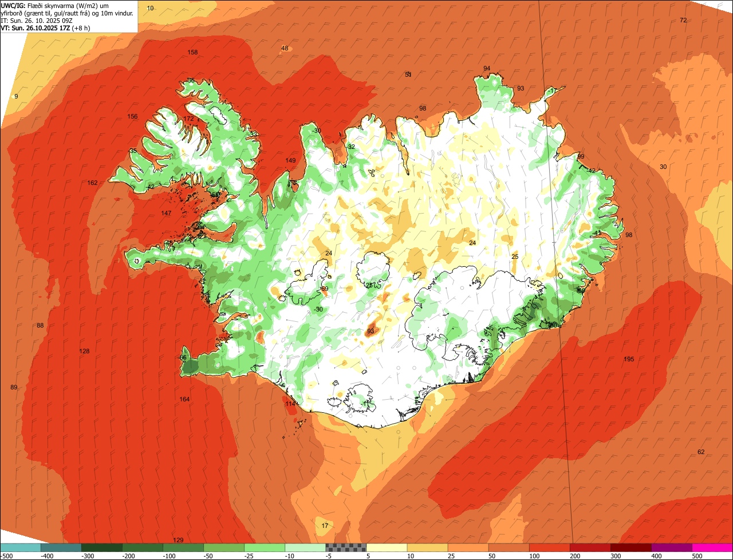Image resolution: width=733 pixels, height=560 pixels.
Task: Click the checkered -5 to 5 legend swatch
Action: (346, 547)
